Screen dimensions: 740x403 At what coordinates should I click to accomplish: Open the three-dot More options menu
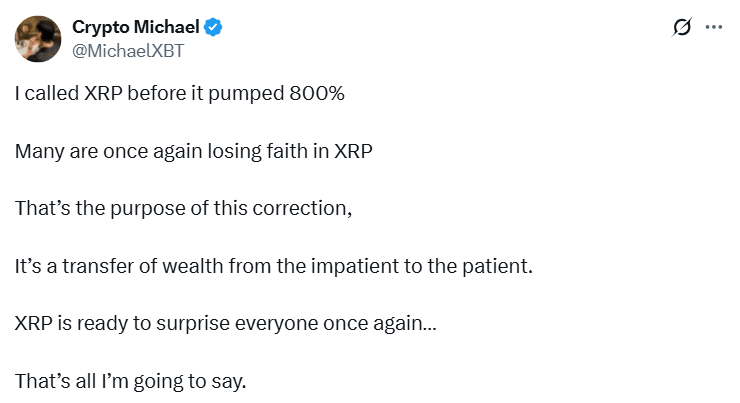point(713,27)
